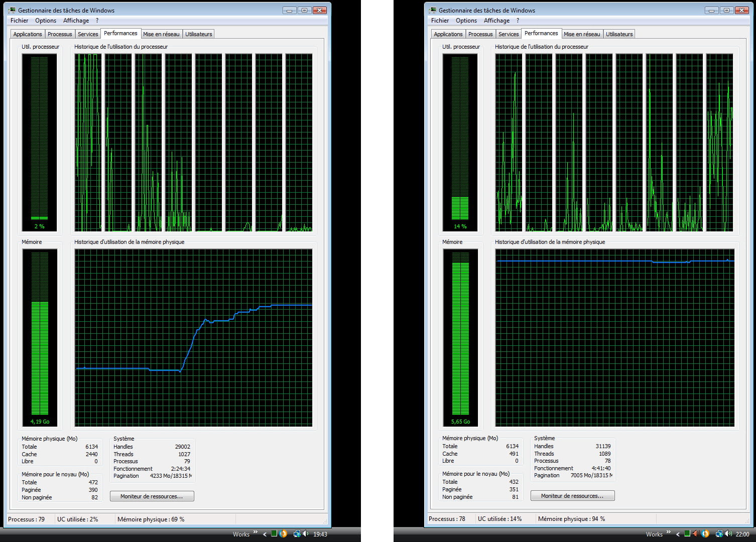Switch to Processus tab in right Task Manager
756x542 pixels.
(480, 34)
